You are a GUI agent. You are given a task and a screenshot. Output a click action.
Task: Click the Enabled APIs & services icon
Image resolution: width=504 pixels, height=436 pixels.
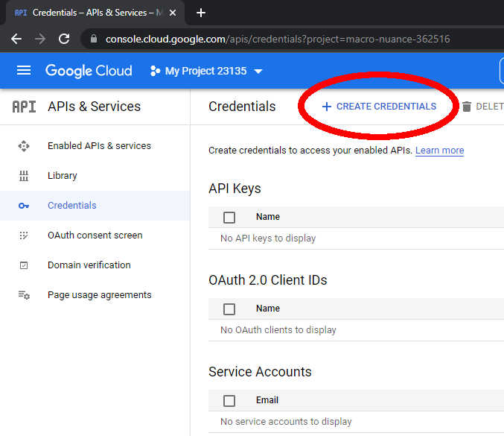(x=24, y=146)
